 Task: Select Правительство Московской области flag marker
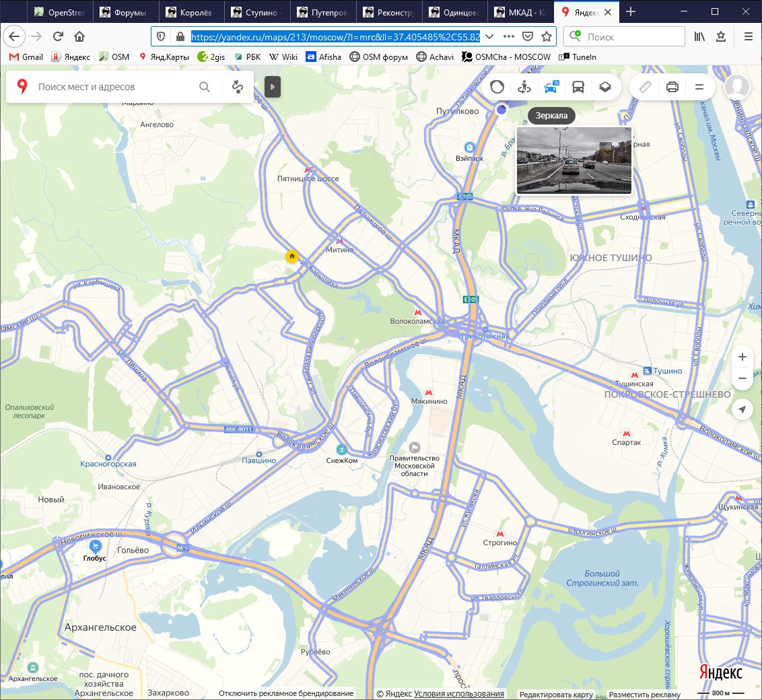pyautogui.click(x=415, y=448)
